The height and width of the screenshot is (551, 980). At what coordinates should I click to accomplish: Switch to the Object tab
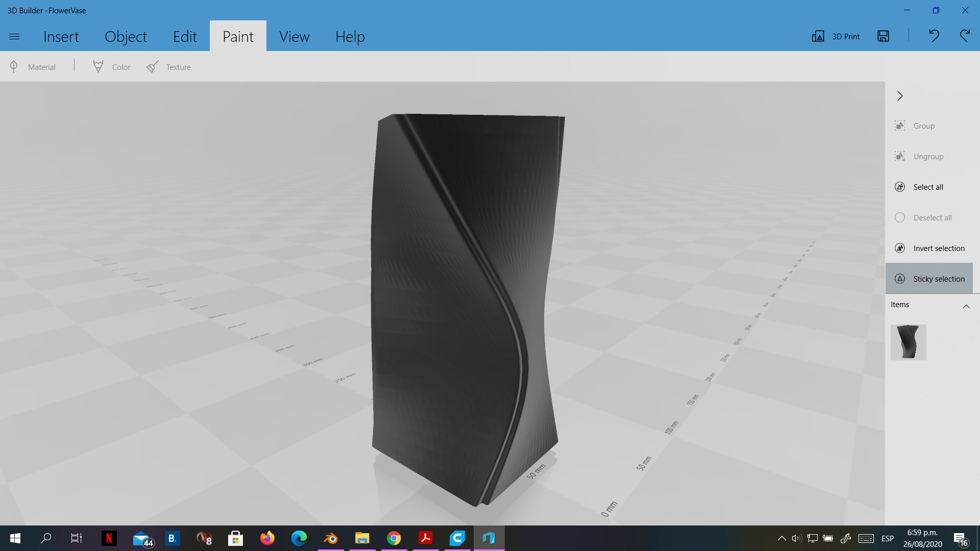tap(126, 36)
